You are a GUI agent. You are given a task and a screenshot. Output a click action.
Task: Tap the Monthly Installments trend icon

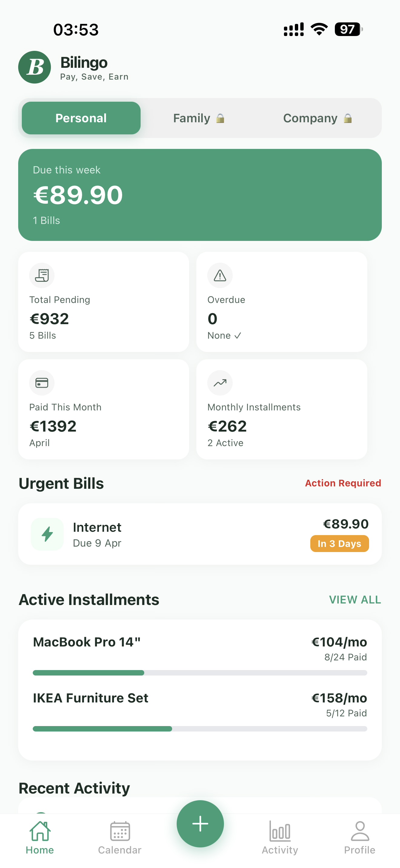[220, 383]
